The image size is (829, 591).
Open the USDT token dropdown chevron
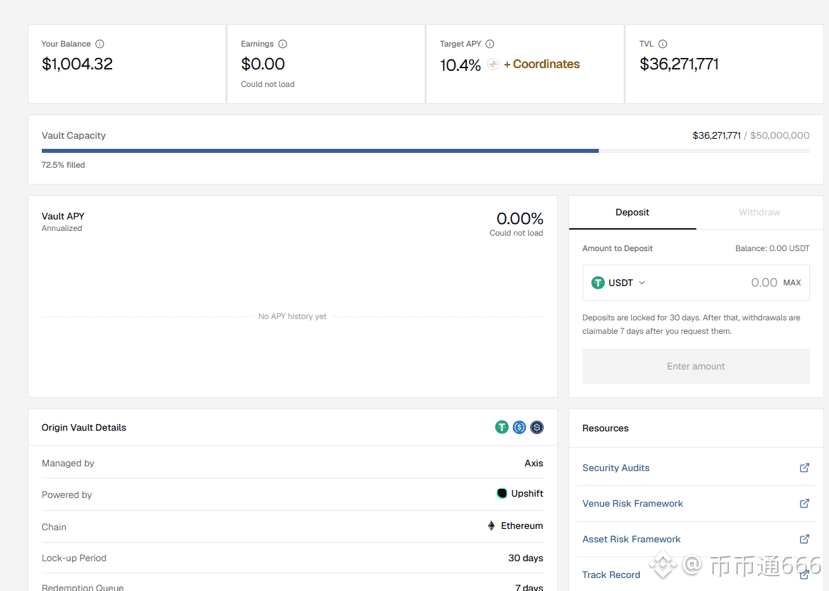[x=642, y=283]
